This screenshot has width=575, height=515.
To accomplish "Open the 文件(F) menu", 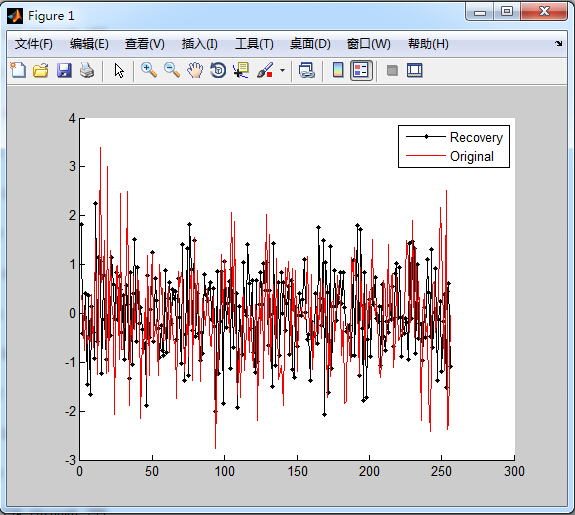I will [x=33, y=44].
